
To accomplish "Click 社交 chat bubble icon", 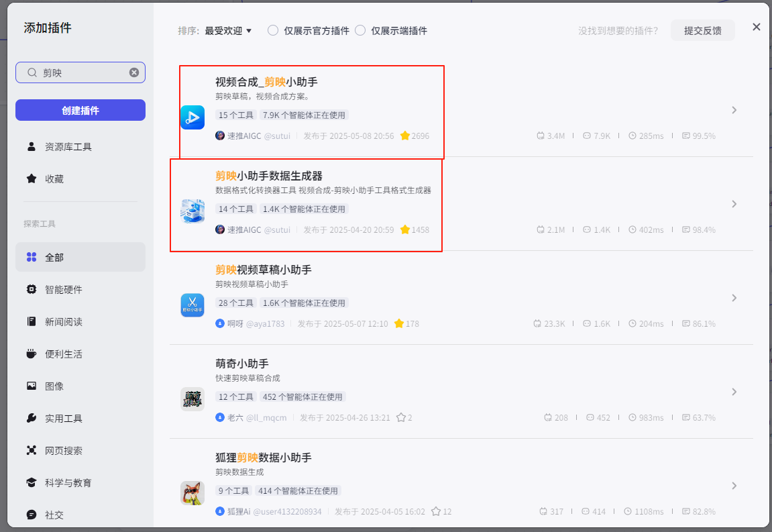I will tap(32, 515).
